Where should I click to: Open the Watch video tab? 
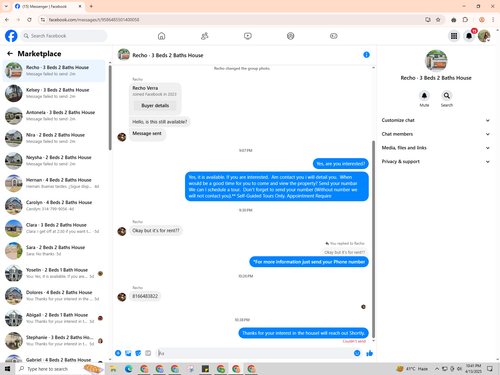tap(248, 36)
